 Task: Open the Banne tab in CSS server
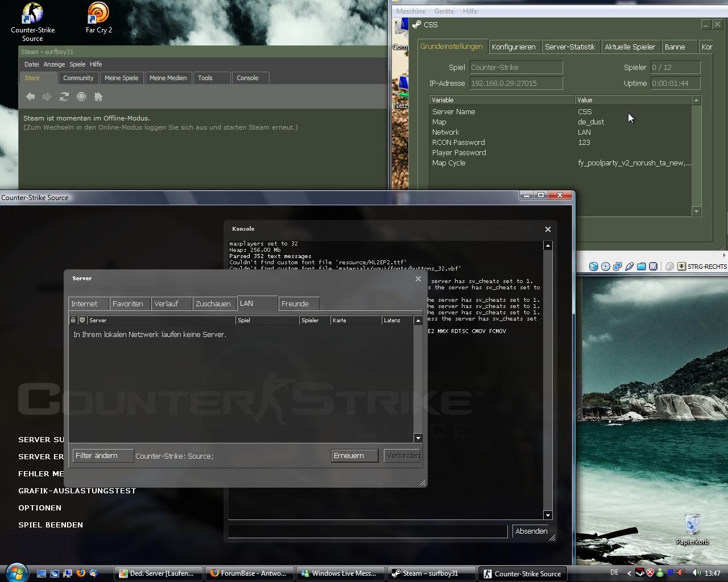679,47
